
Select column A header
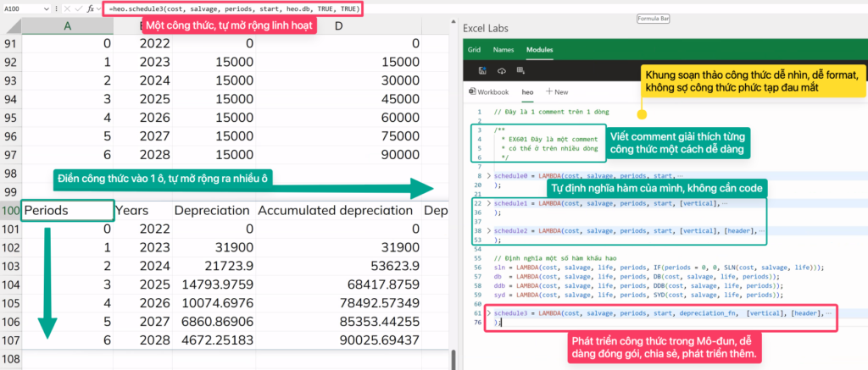pos(66,26)
